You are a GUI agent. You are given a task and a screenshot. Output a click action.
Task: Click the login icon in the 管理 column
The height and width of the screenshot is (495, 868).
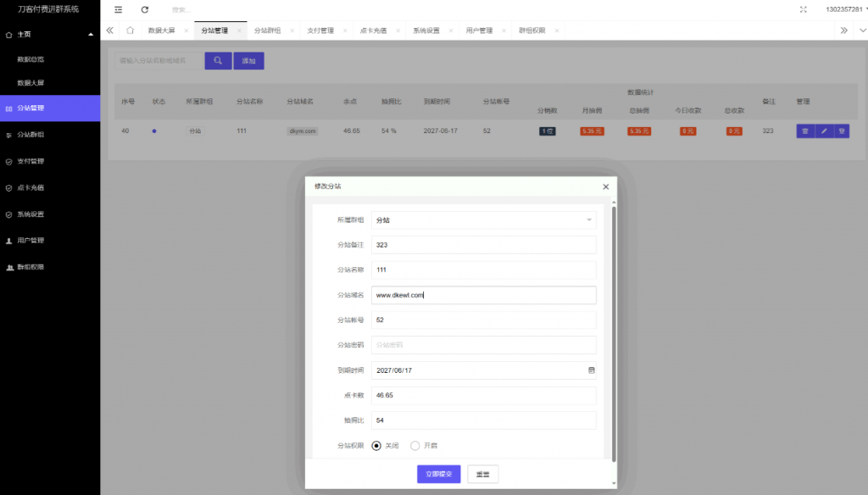point(842,131)
